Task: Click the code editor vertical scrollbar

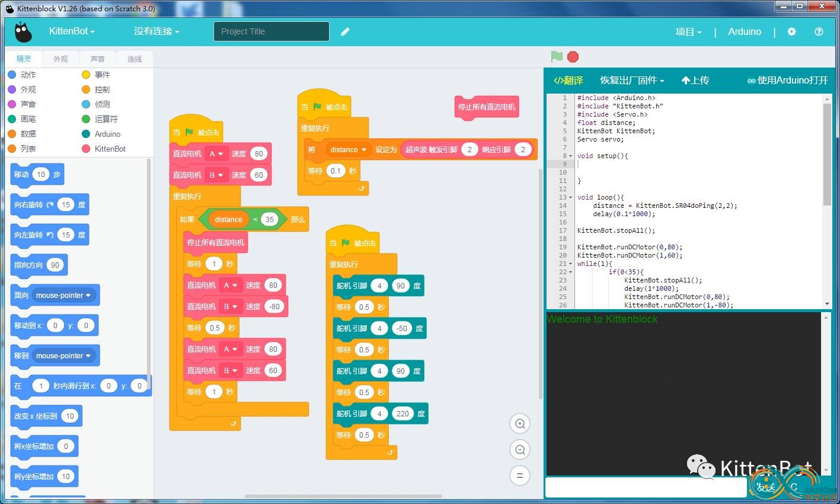Action: (828, 155)
